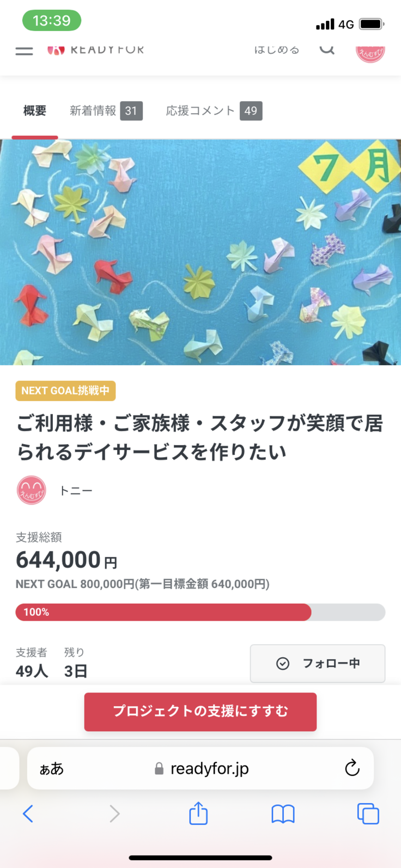Switch to the 新着情報 tab
The height and width of the screenshot is (868, 401).
click(x=106, y=111)
